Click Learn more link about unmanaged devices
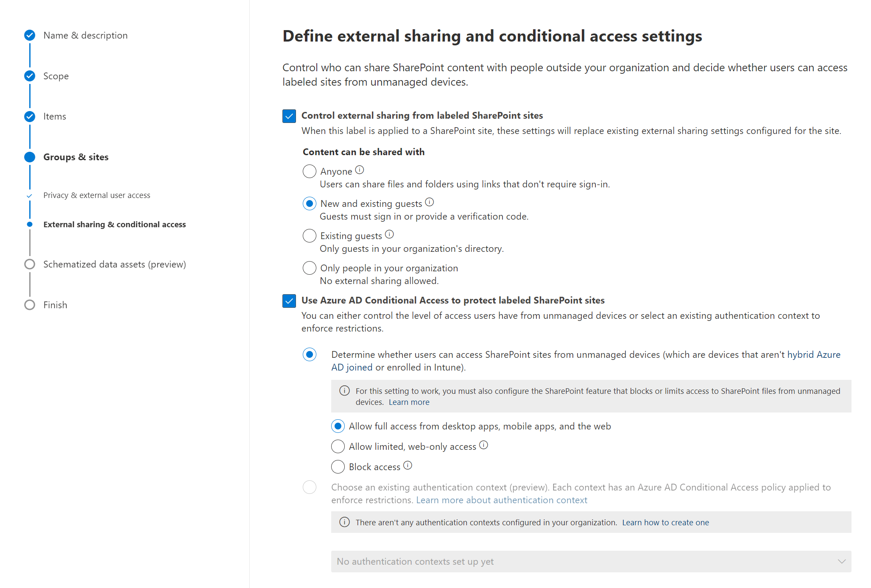Screen dimensions: 871x588 (409, 402)
